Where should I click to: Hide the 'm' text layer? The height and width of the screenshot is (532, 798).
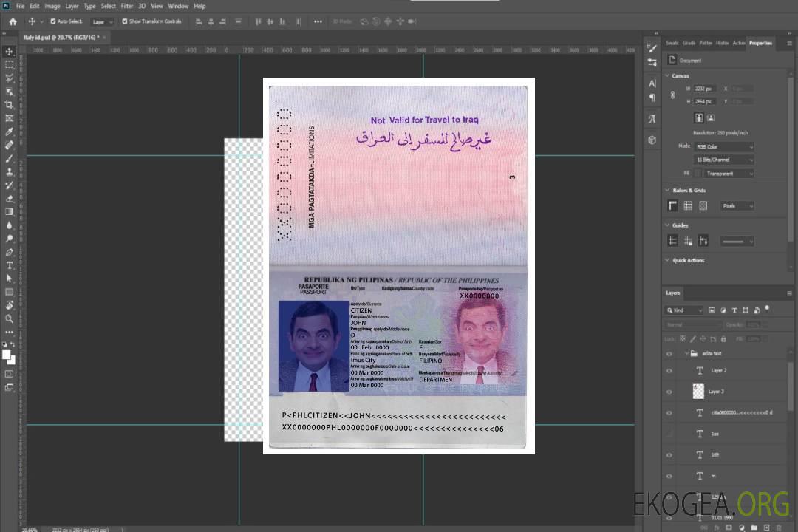669,477
